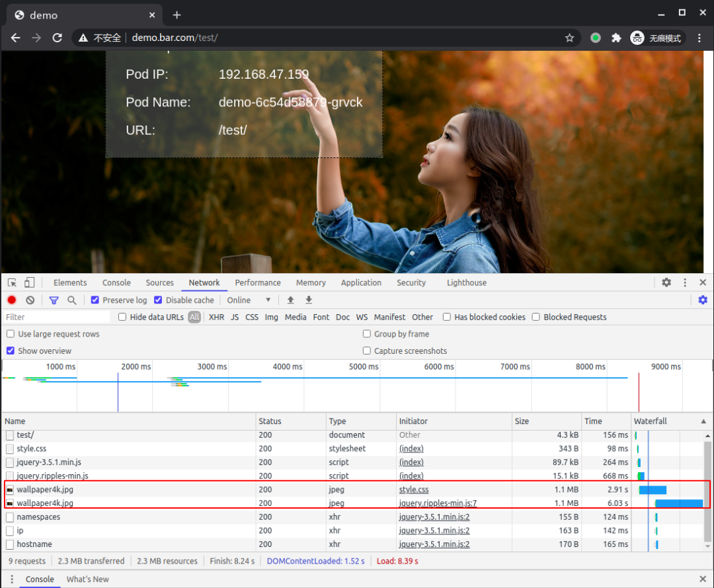This screenshot has width=714, height=588.
Task: Enable Capture screenshots checkbox
Action: click(x=367, y=351)
